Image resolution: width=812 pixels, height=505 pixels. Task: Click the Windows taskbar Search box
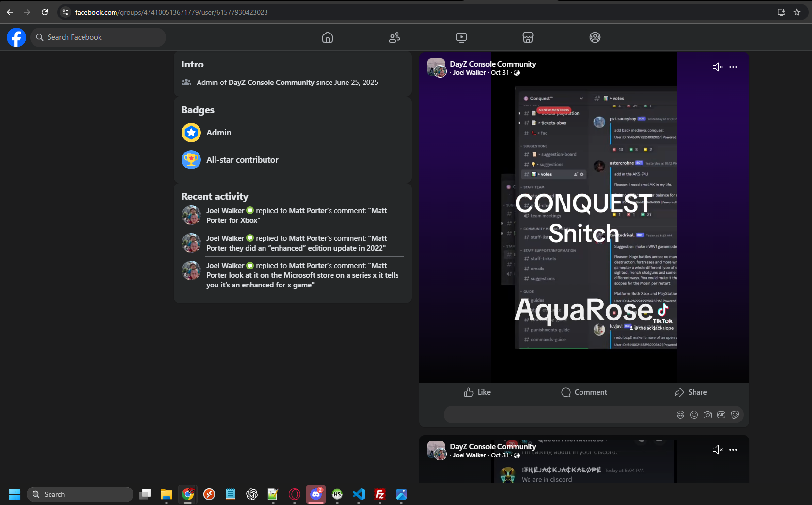(x=80, y=494)
